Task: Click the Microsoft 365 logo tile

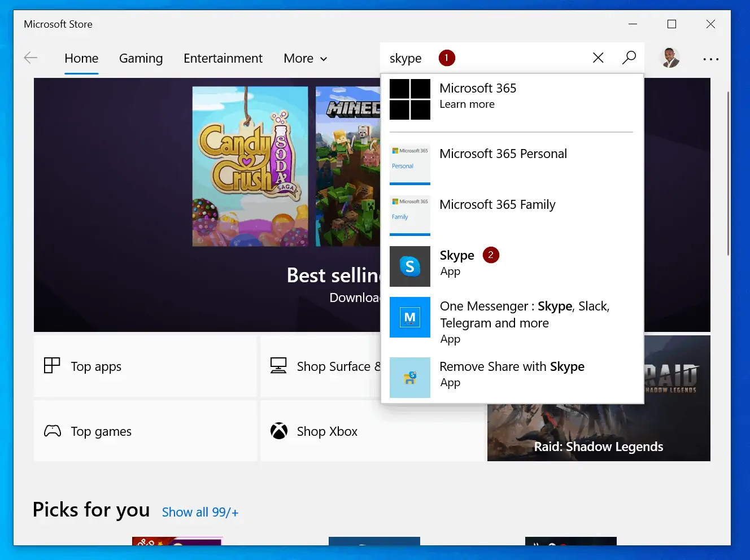Action: click(410, 99)
